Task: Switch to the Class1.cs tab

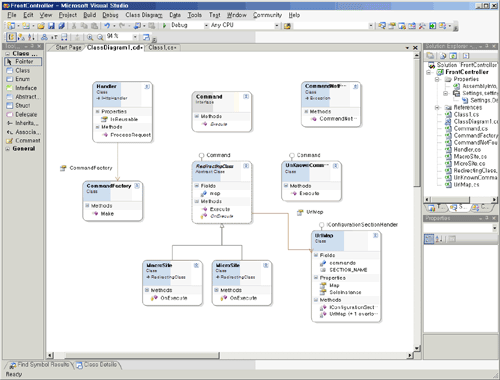Action: pos(162,48)
